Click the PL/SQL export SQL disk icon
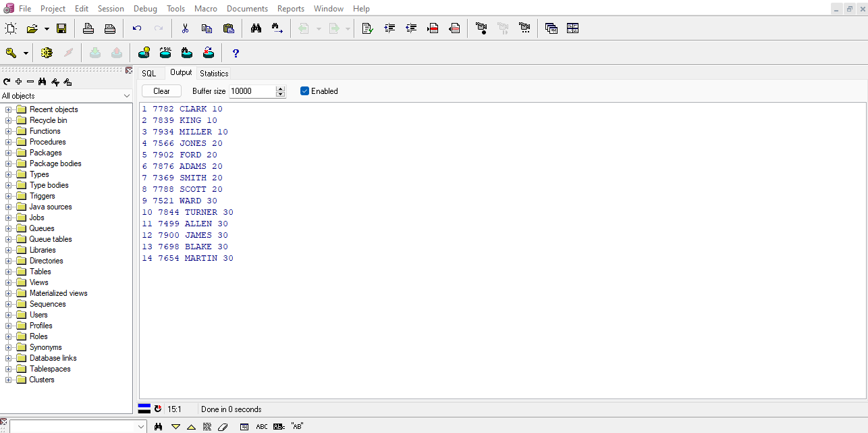 point(165,53)
